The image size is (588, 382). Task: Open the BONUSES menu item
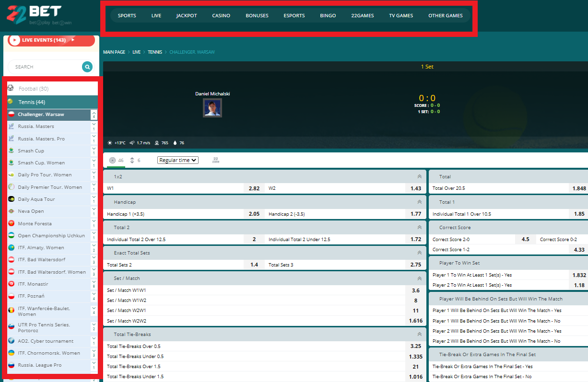257,15
